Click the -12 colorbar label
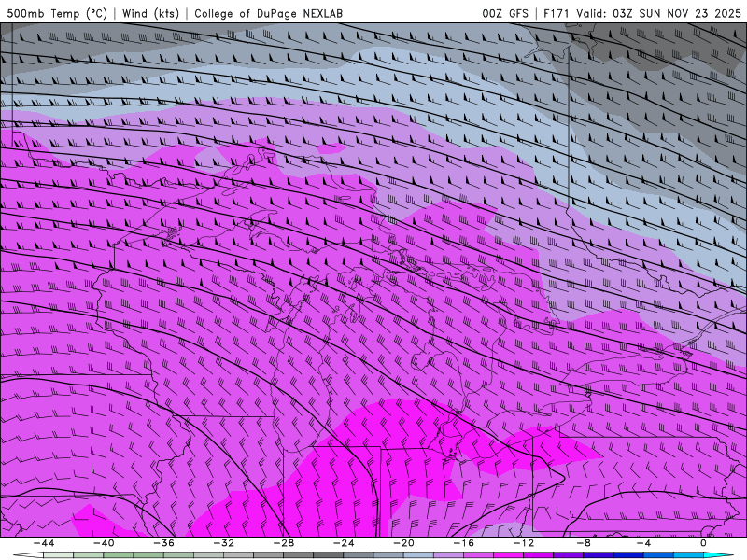 pyautogui.click(x=524, y=543)
